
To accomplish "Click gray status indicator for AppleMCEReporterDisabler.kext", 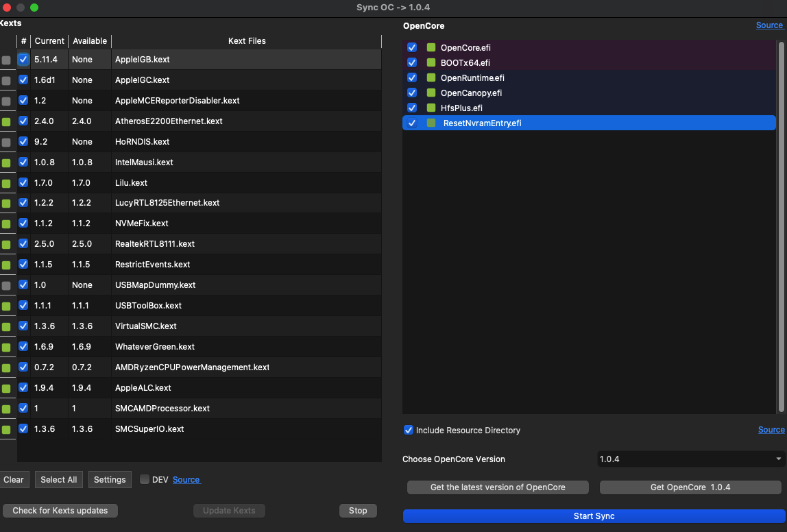I will pyautogui.click(x=6, y=101).
